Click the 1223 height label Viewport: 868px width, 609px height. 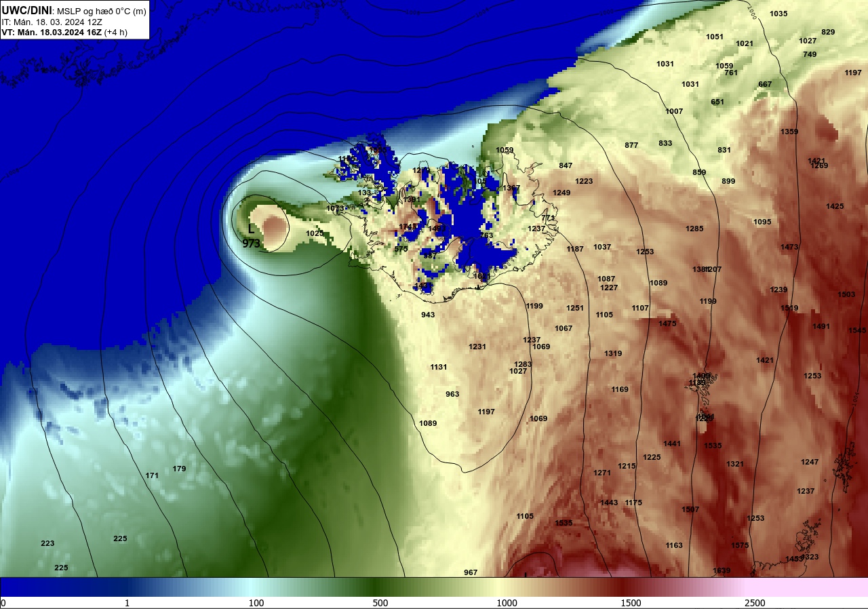584,181
